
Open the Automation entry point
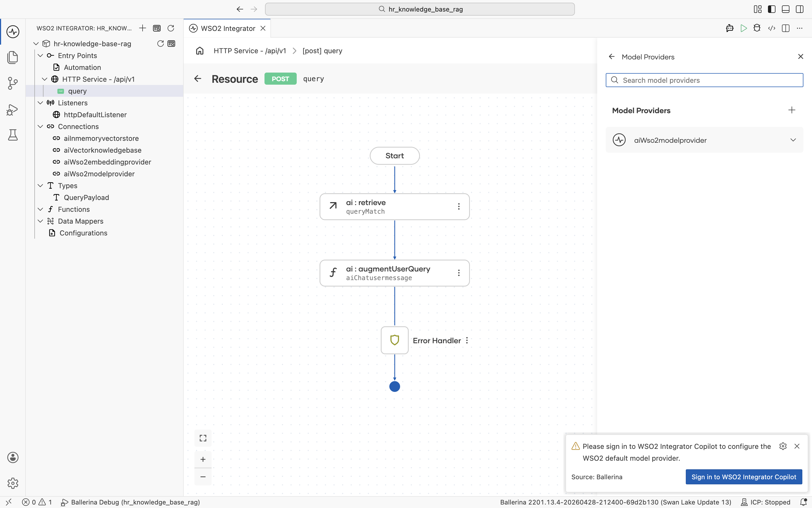coord(82,67)
